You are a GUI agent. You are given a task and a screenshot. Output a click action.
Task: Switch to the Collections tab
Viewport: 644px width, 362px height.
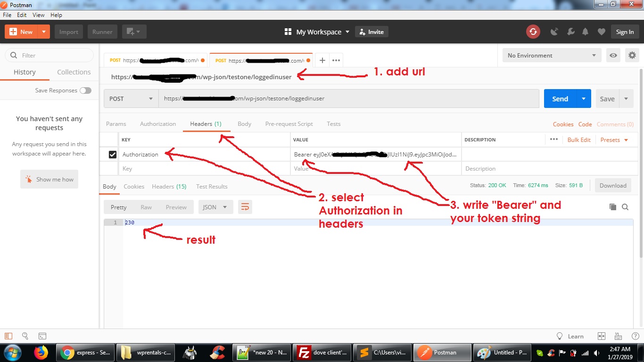tap(74, 72)
